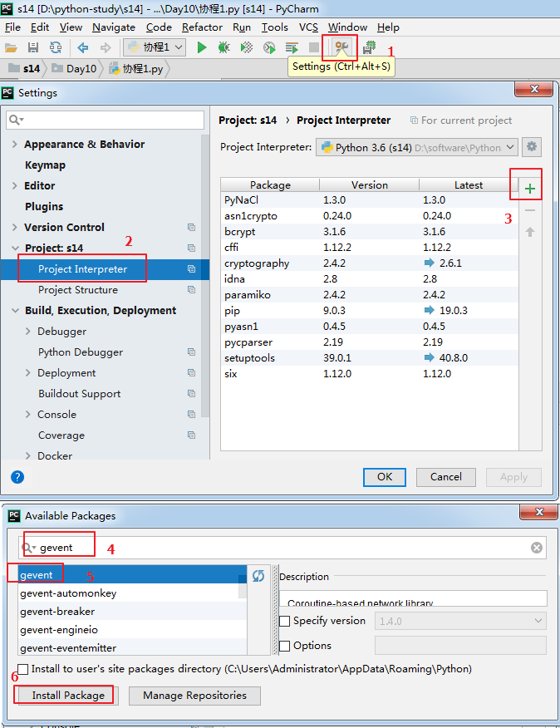The width and height of the screenshot is (560, 728).
Task: Click the green Run button in toolbar
Action: pyautogui.click(x=202, y=47)
